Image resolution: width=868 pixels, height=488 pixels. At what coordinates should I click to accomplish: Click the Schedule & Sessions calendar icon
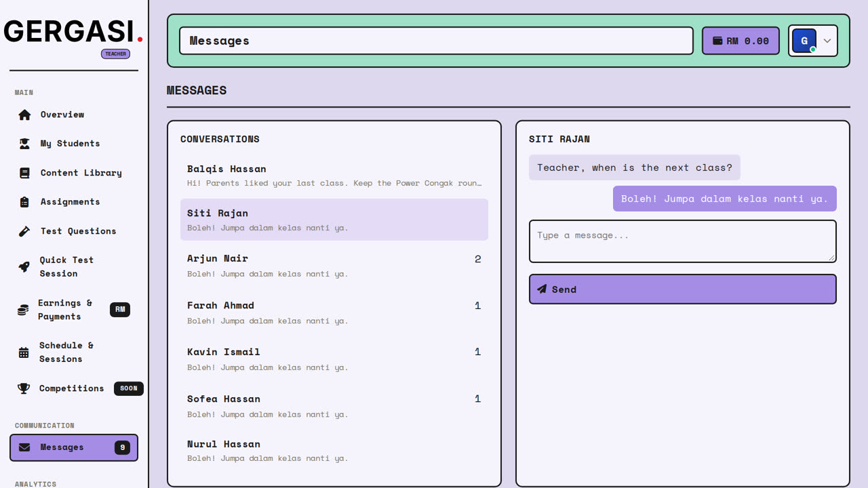pyautogui.click(x=24, y=352)
